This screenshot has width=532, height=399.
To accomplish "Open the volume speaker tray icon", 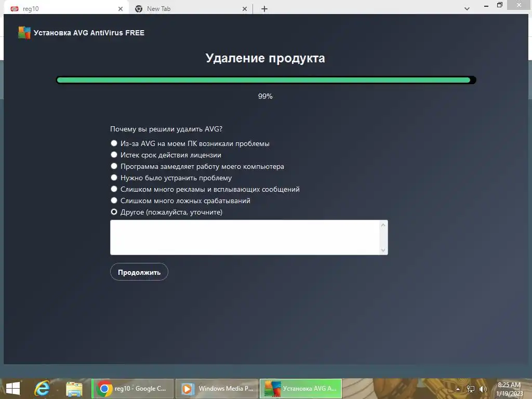I will [483, 389].
